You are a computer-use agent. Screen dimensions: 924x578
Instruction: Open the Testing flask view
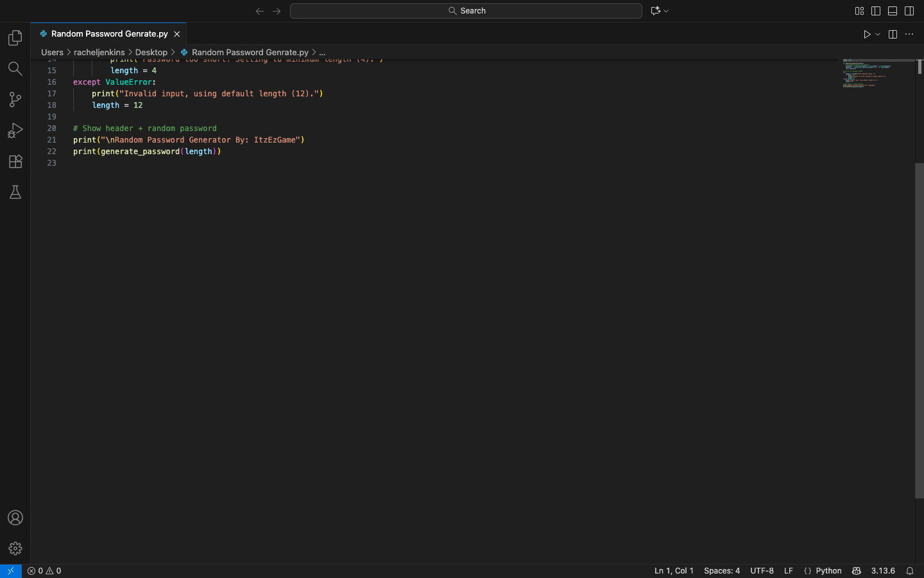coord(15,192)
